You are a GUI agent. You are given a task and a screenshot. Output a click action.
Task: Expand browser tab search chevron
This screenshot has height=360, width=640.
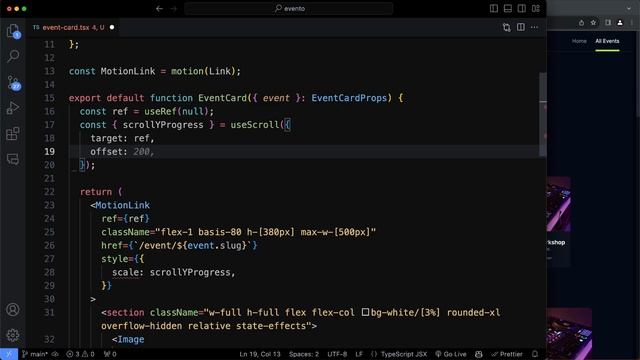point(629,9)
